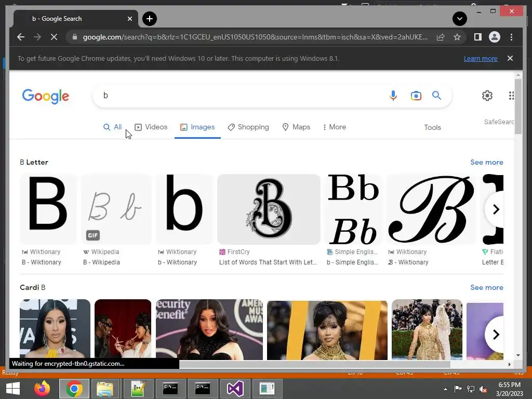The height and width of the screenshot is (399, 532).
Task: Click the share page icon in address bar
Action: point(441,37)
